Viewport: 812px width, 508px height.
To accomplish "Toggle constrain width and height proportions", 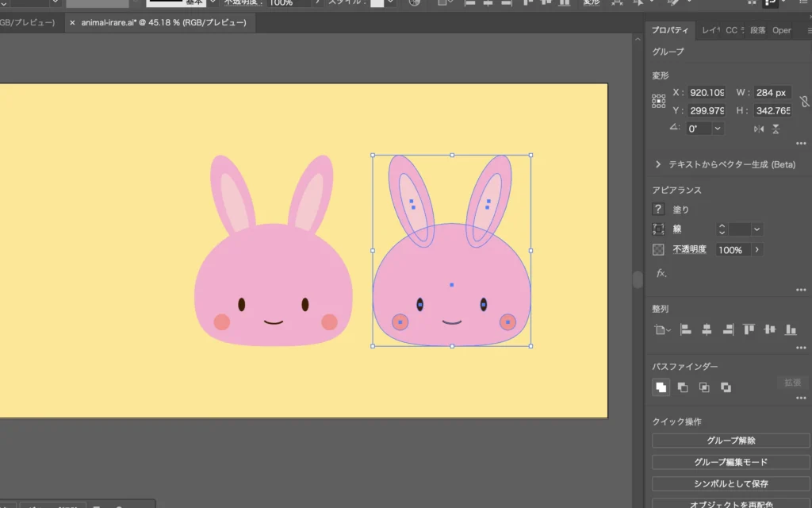I will (x=804, y=102).
